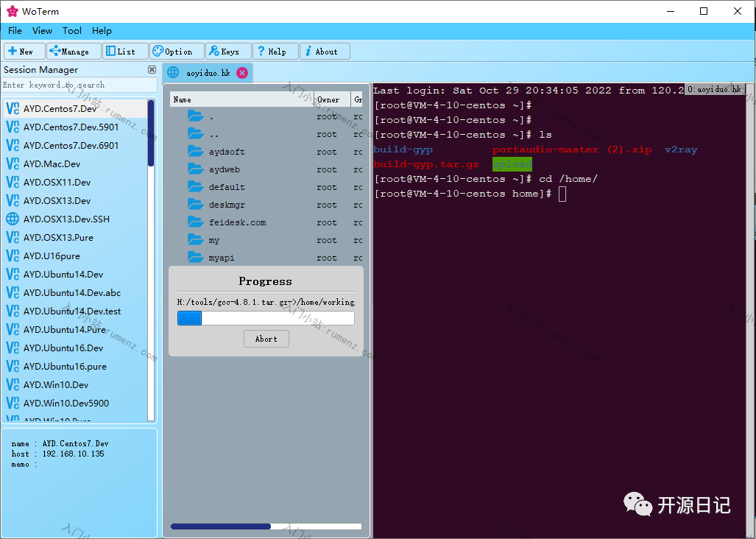The height and width of the screenshot is (539, 756).
Task: Abort the file transfer
Action: tap(266, 339)
